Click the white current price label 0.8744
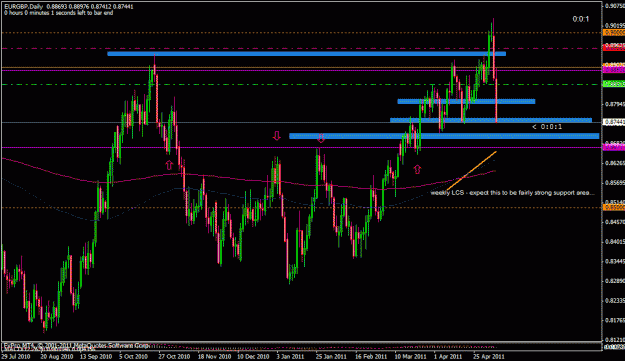This screenshot has height=361, width=625. 613,122
